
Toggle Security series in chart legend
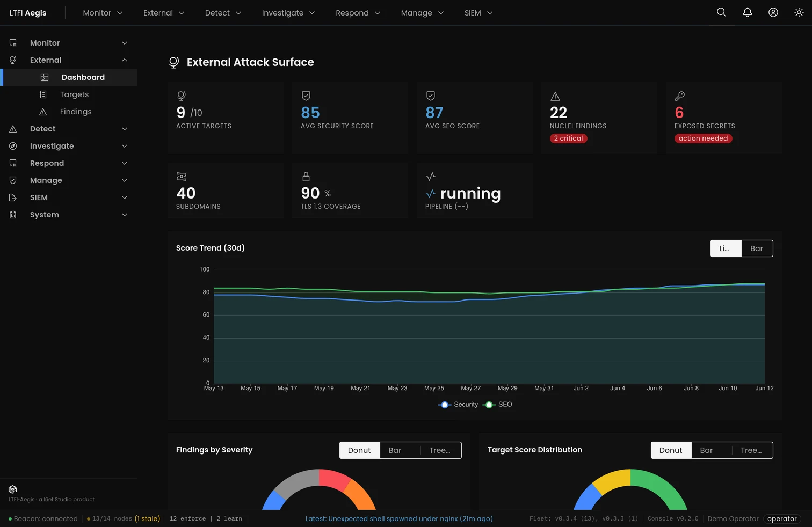pyautogui.click(x=458, y=405)
